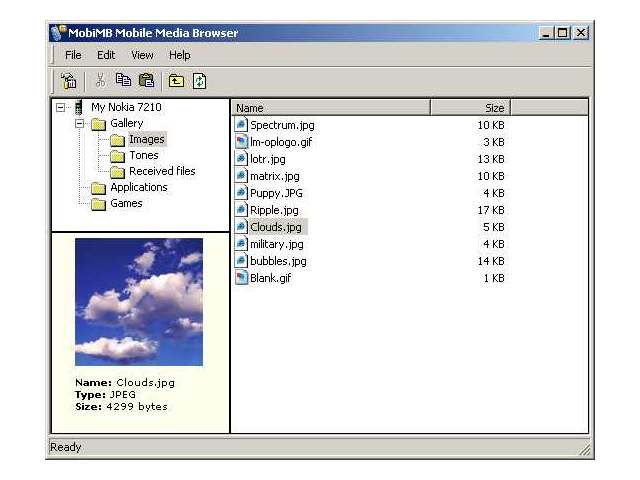Select the Tones folder in the tree
Viewport: 640px width, 480px height.
(143, 156)
